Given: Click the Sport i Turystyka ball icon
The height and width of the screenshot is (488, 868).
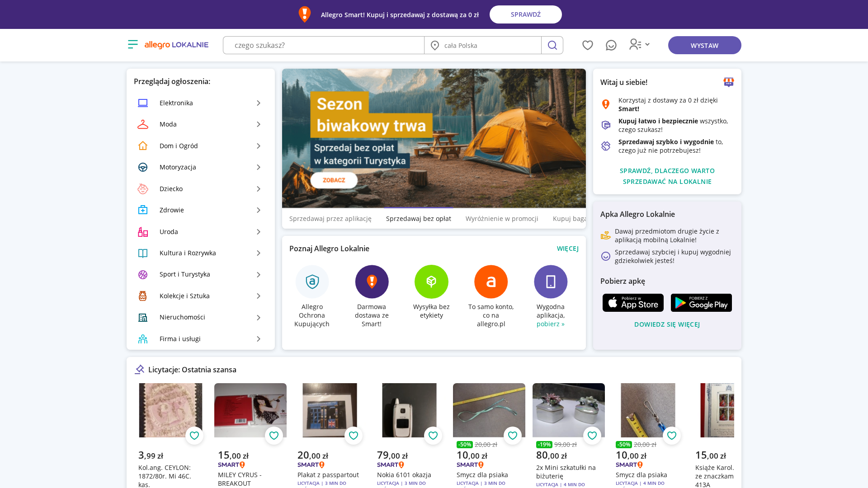Looking at the screenshot, I should (143, 274).
